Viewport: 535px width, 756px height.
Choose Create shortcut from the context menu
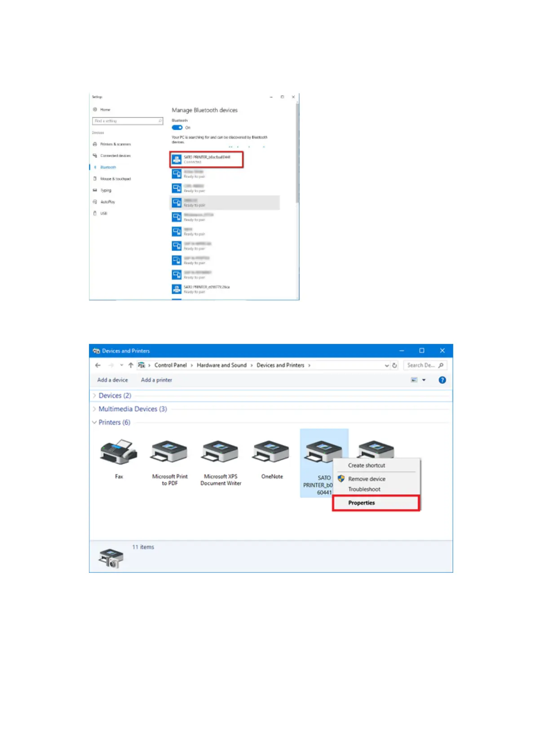(367, 466)
